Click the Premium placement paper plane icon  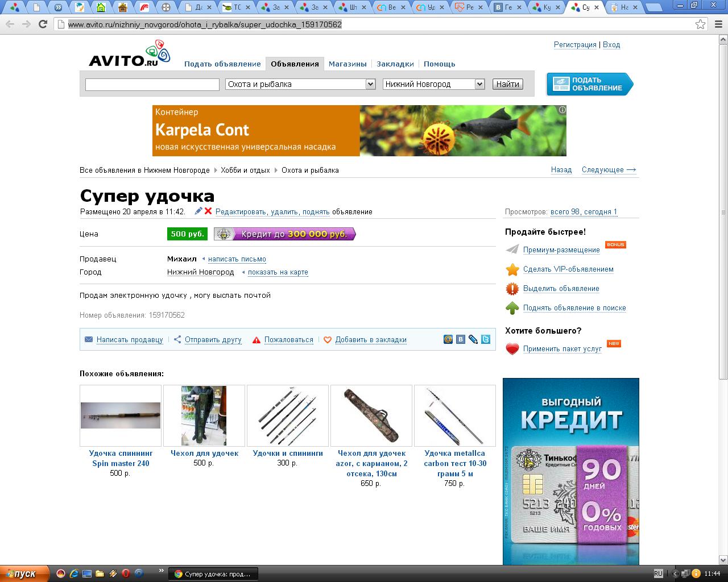(x=512, y=250)
